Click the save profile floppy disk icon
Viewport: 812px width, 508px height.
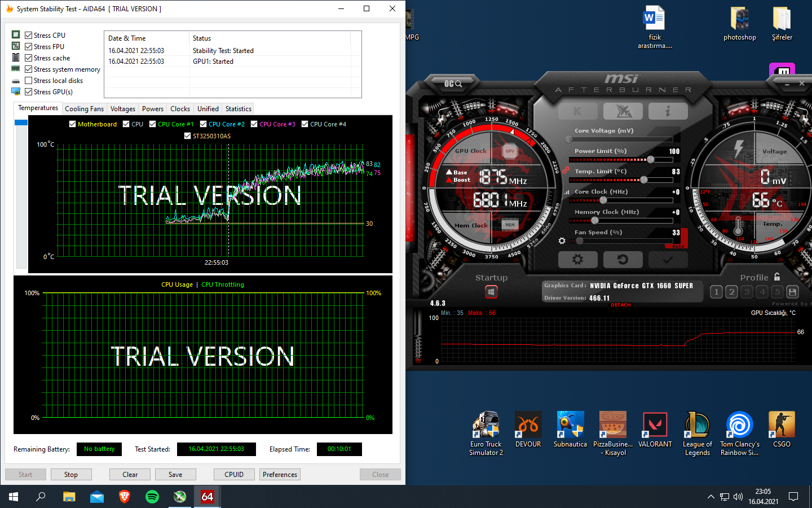[792, 292]
